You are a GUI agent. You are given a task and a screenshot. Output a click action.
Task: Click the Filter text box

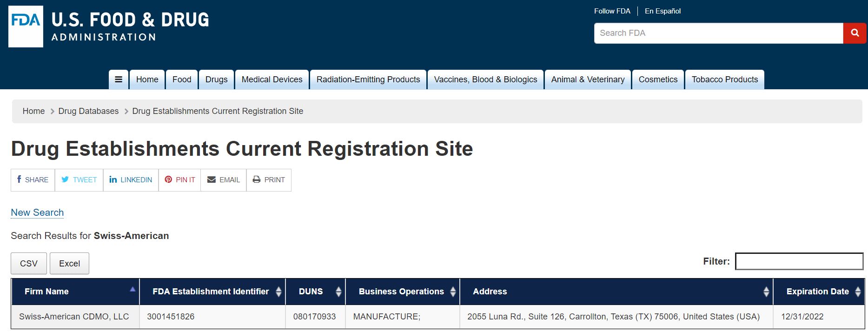pos(799,261)
